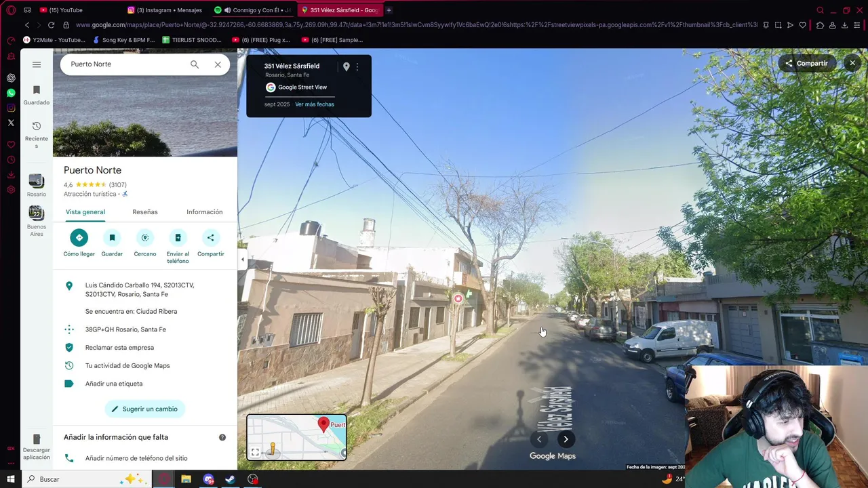Open File Explorer from the taskbar

[x=186, y=479]
